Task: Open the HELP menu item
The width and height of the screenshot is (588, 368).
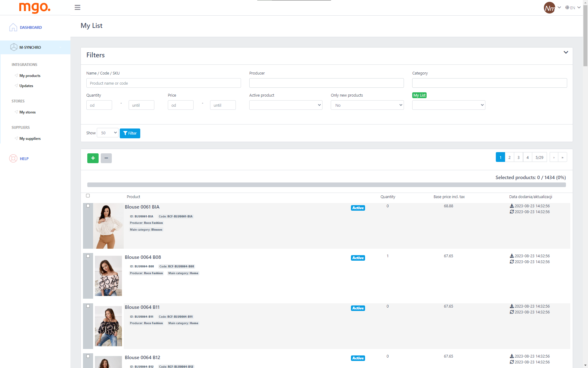Action: coord(24,159)
